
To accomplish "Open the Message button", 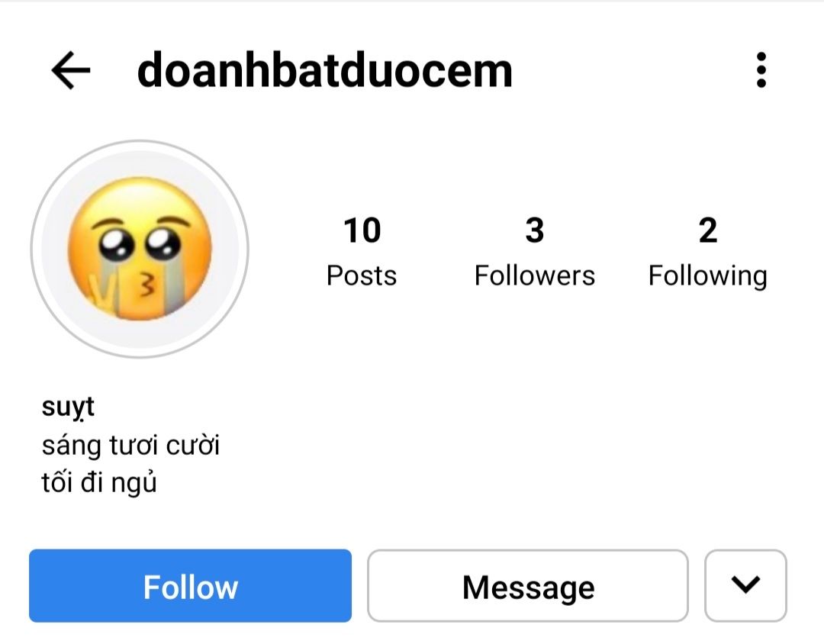I will click(528, 586).
